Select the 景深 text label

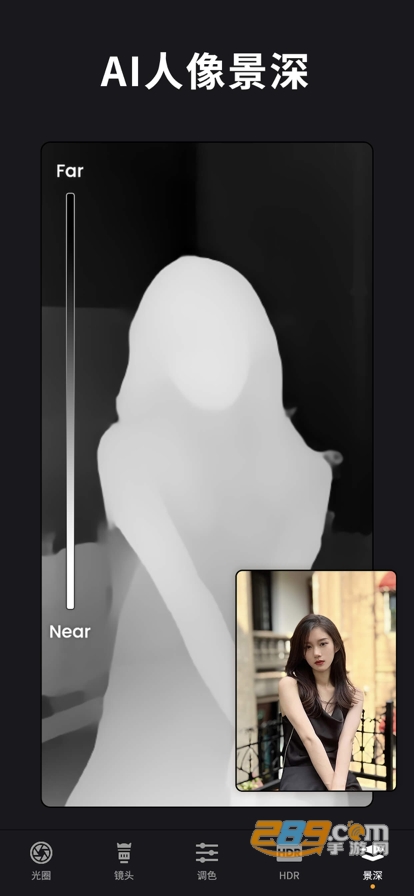[373, 875]
